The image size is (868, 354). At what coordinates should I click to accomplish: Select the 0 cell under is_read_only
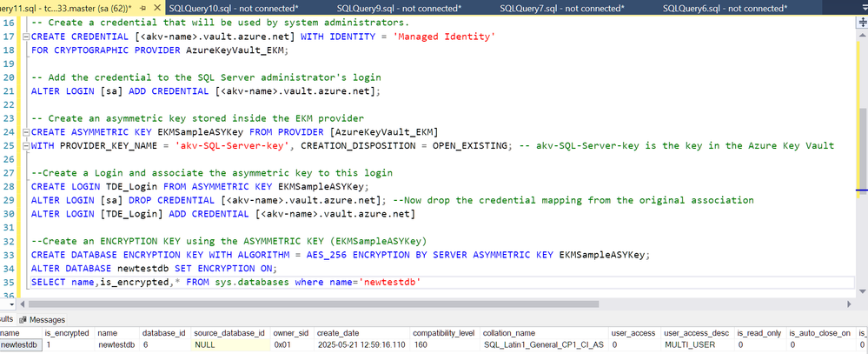pos(760,344)
